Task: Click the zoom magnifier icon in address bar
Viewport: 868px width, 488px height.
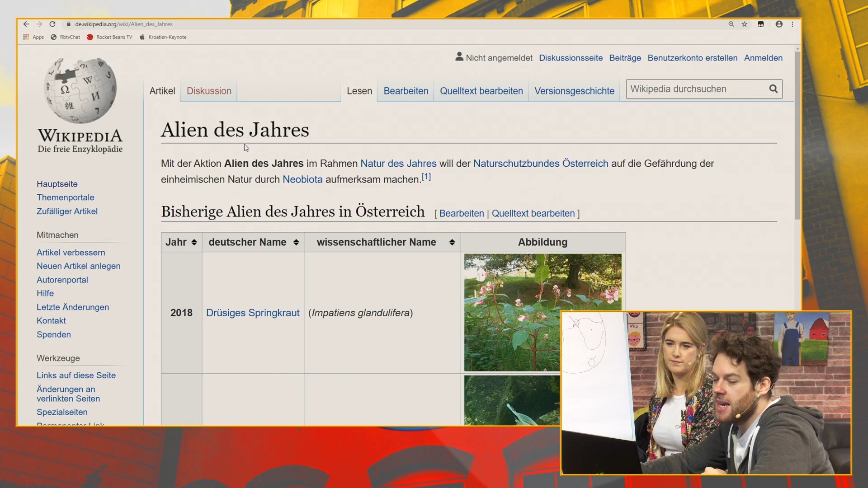Action: (x=731, y=24)
